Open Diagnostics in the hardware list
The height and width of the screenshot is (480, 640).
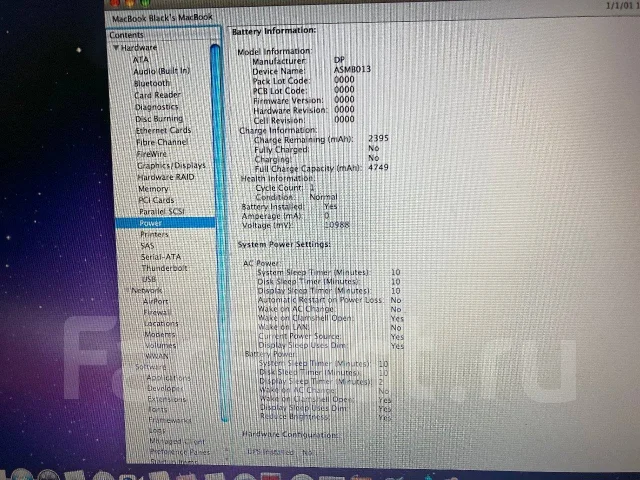tap(157, 107)
